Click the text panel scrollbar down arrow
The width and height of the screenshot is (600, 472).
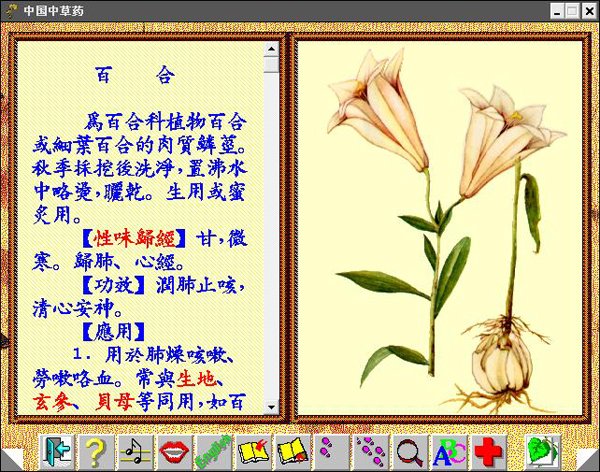coord(271,407)
